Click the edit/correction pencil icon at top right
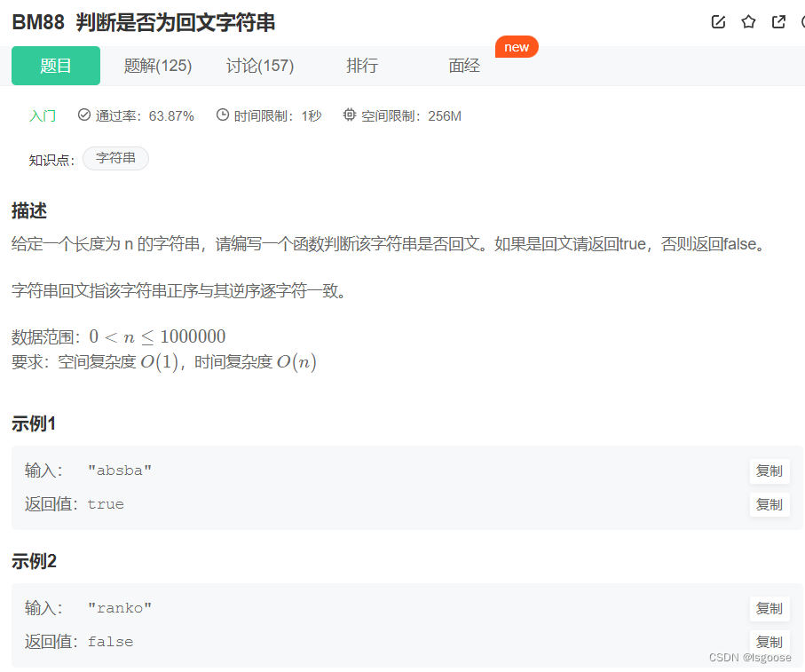The image size is (805, 672). coord(718,22)
